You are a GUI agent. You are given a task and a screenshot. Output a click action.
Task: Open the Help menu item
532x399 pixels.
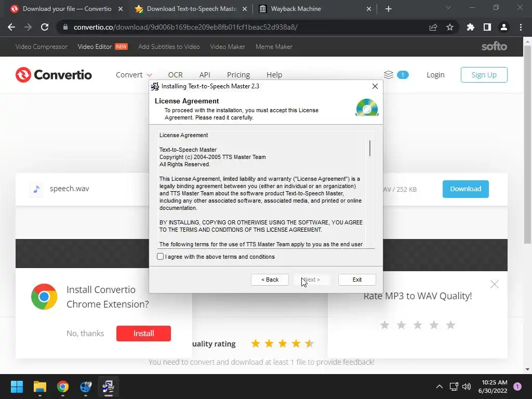[x=274, y=75]
